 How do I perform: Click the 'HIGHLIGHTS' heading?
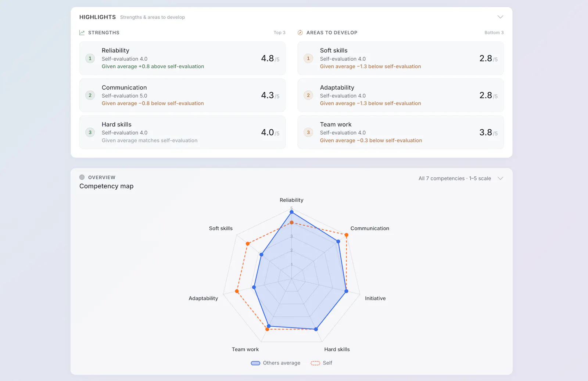[97, 17]
